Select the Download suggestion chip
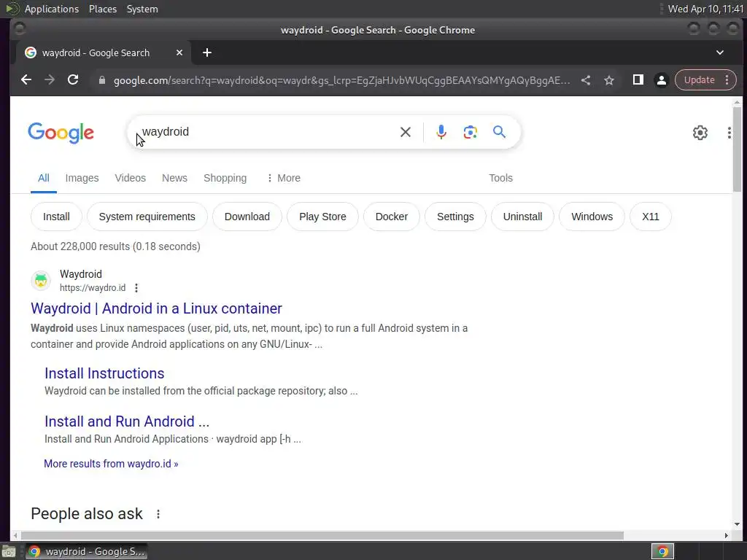The image size is (747, 560). 247,217
